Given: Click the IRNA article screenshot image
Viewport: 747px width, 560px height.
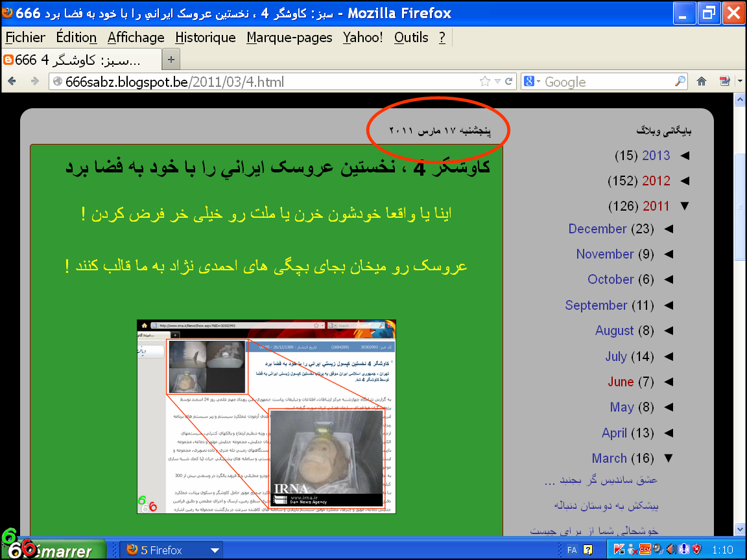Looking at the screenshot, I should (x=265, y=415).
